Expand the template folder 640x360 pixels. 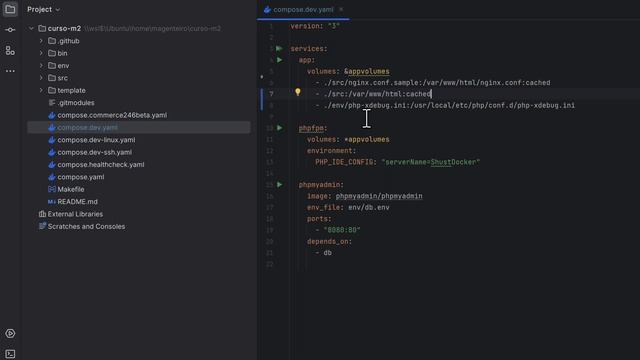(x=41, y=90)
